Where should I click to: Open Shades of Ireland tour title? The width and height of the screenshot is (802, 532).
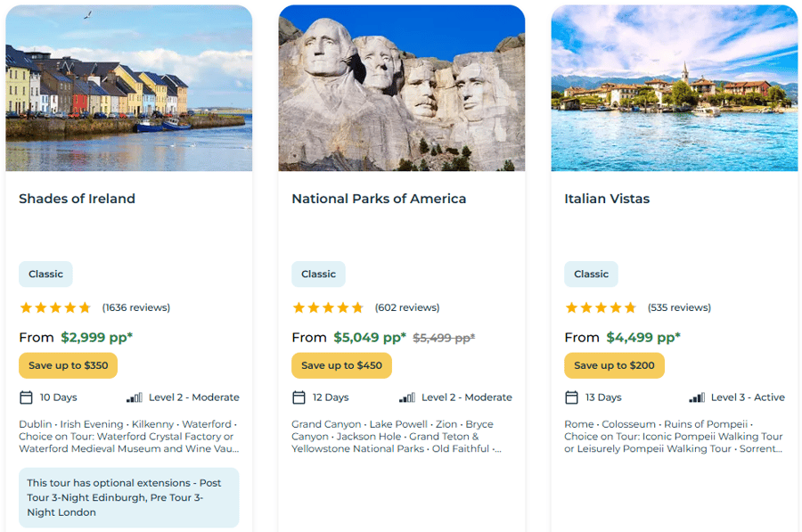(77, 199)
